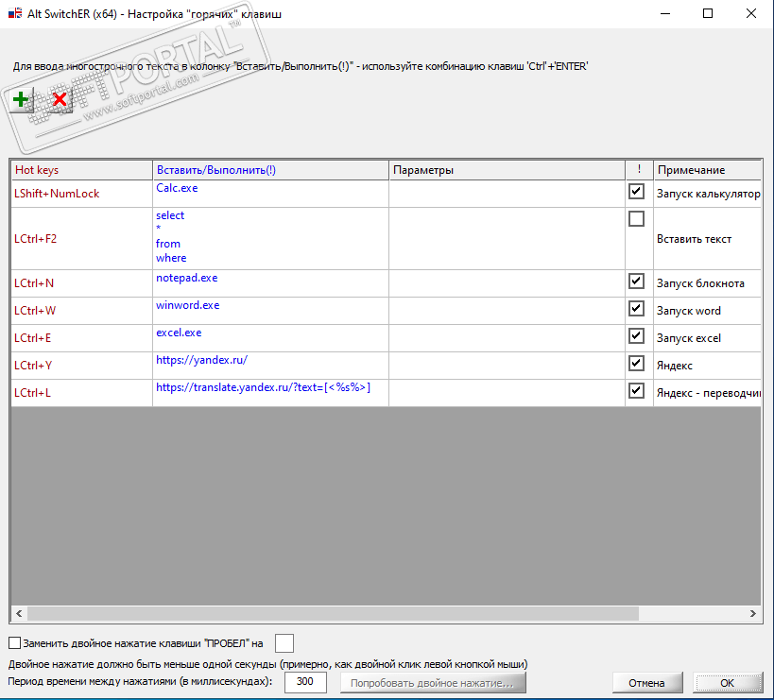The width and height of the screenshot is (774, 700).
Task: Click the notepad.exe command cell
Action: pos(270,283)
